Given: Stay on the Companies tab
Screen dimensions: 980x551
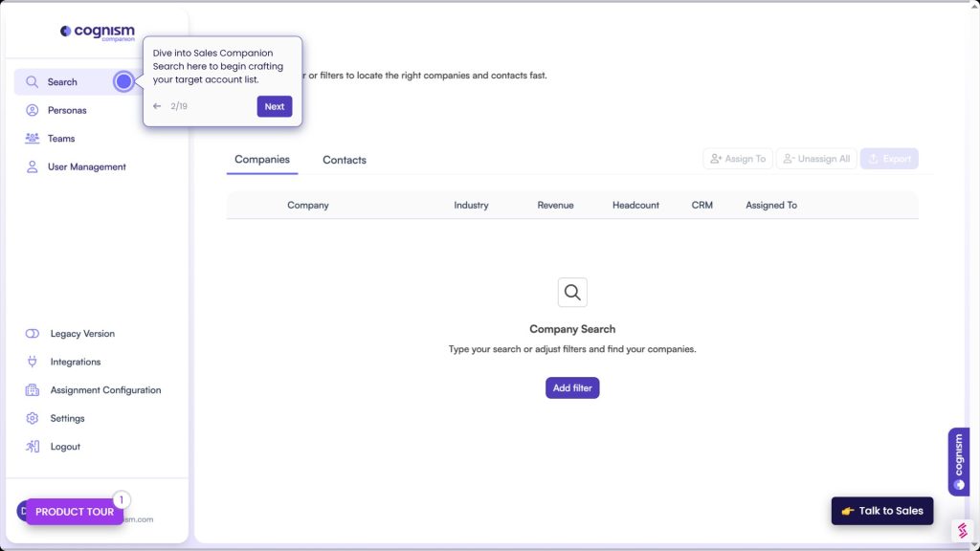Looking at the screenshot, I should tap(262, 160).
